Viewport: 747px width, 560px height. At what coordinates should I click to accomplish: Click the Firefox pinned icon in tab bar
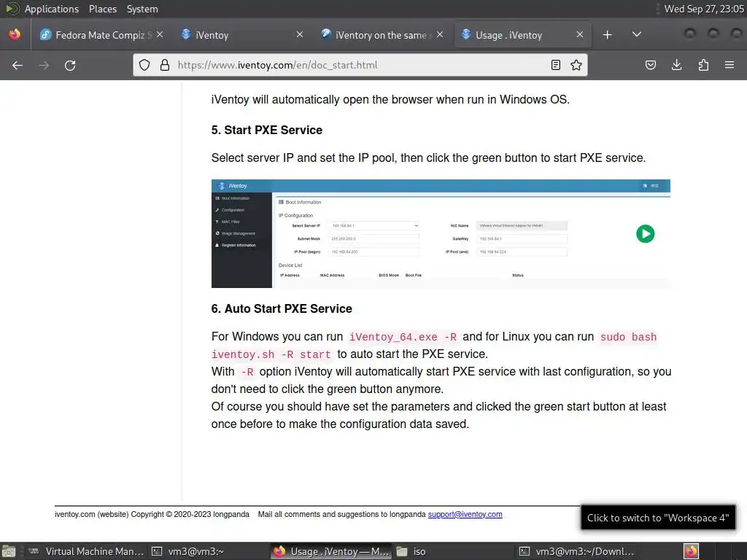pyautogui.click(x=15, y=34)
